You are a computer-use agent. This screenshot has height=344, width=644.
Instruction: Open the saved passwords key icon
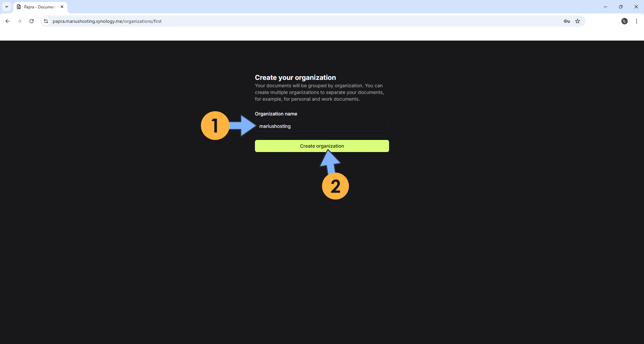click(x=567, y=21)
